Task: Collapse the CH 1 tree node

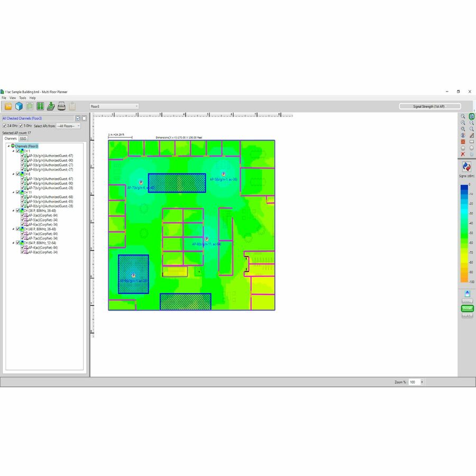Action: (13, 151)
